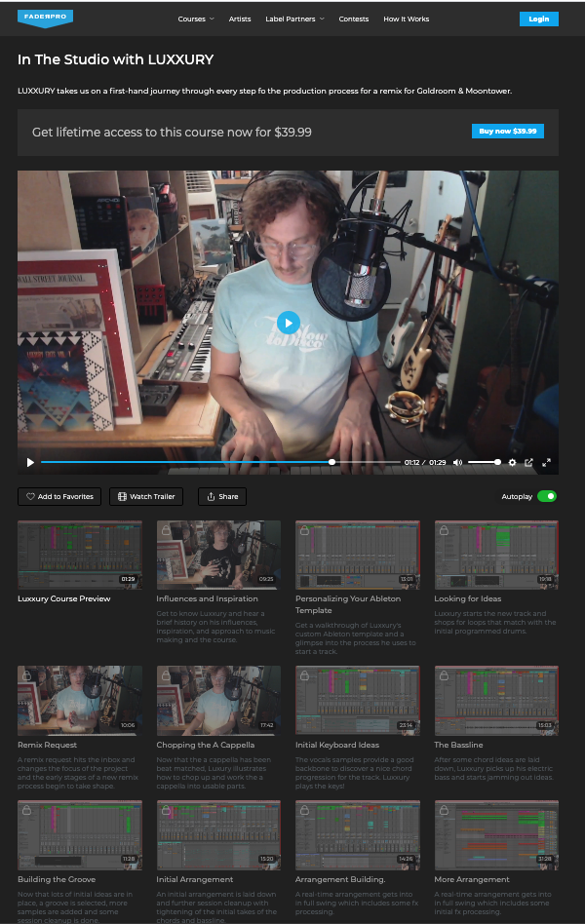585x924 pixels.
Task: Go to Contests page
Action: tap(353, 19)
